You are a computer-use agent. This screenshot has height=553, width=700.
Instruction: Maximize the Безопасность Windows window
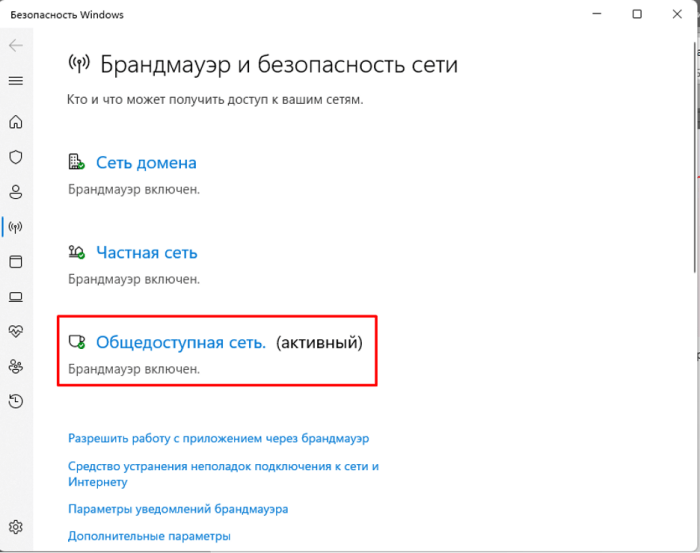[x=637, y=14]
